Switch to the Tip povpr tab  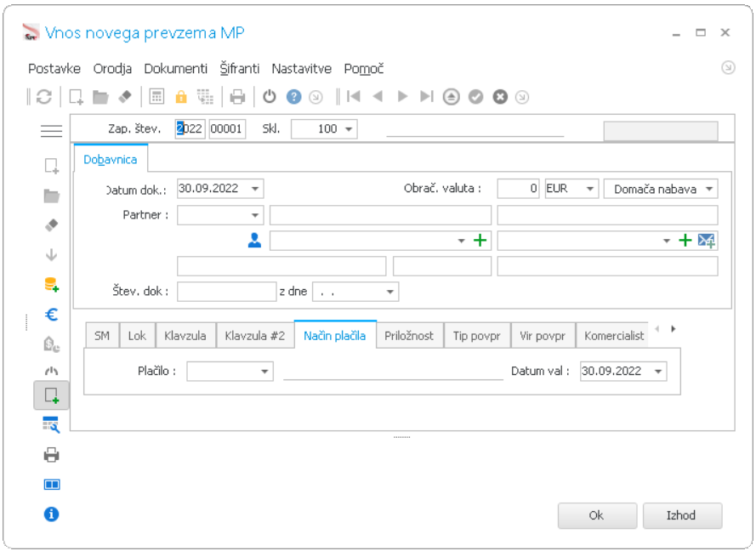tap(477, 336)
